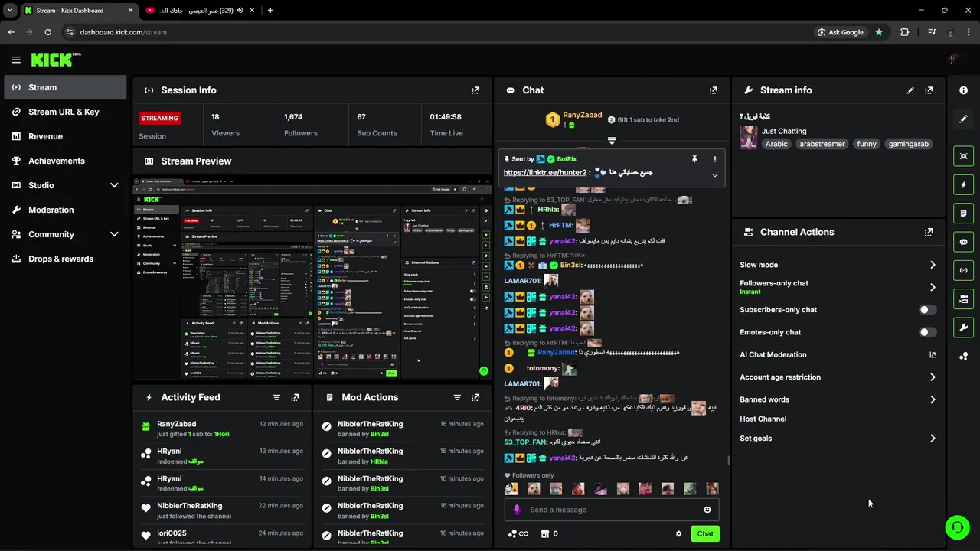Viewport: 980px width, 551px height.
Task: Pop out the Session Info panel
Action: [x=475, y=90]
